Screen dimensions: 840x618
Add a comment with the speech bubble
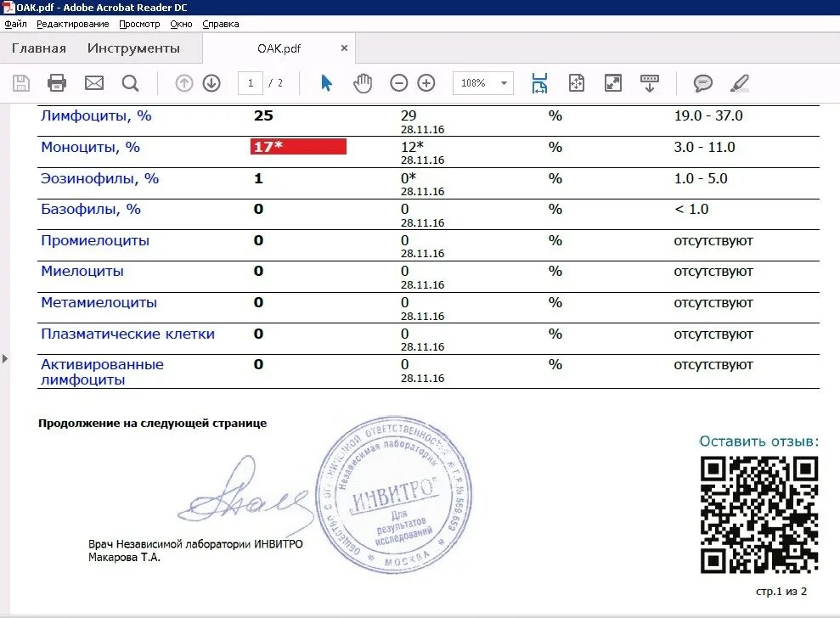pos(703,83)
